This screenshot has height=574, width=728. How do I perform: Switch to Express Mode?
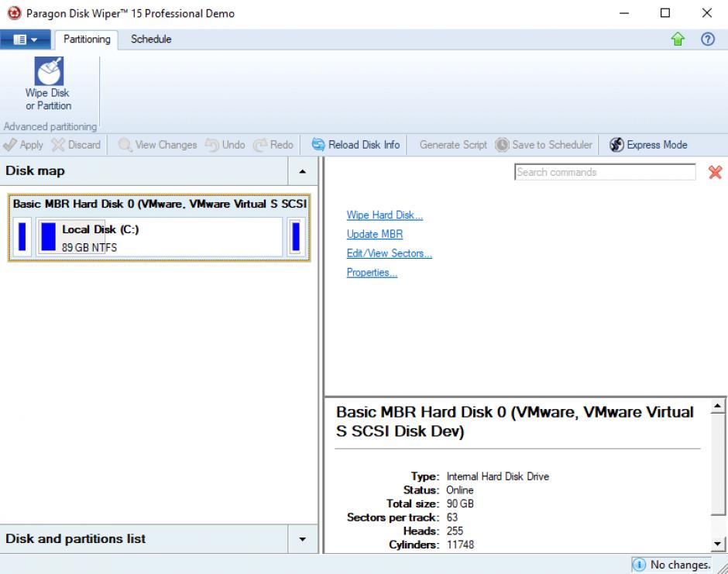point(648,145)
